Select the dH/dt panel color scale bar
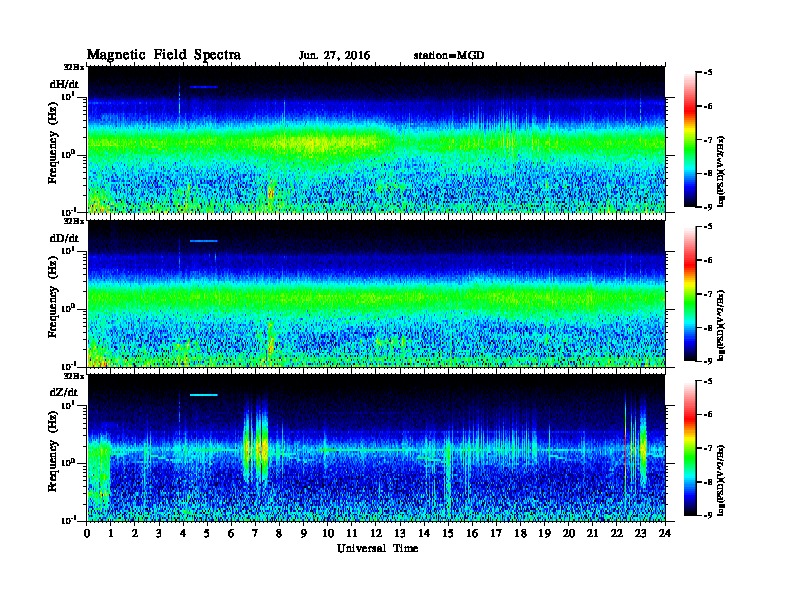 pos(690,139)
